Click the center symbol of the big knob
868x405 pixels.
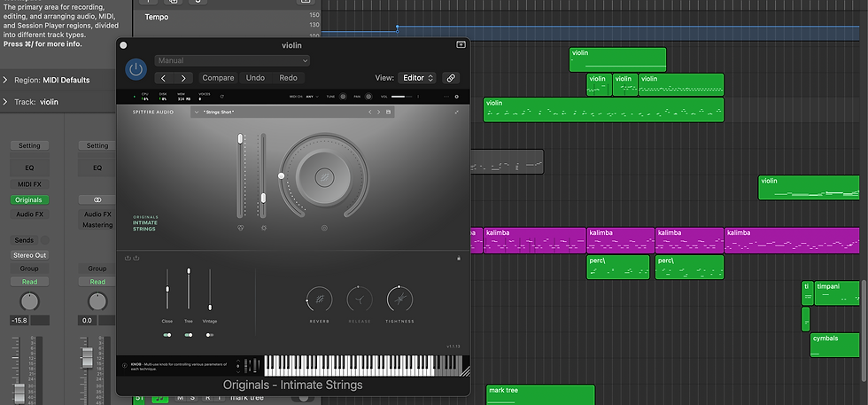(323, 177)
